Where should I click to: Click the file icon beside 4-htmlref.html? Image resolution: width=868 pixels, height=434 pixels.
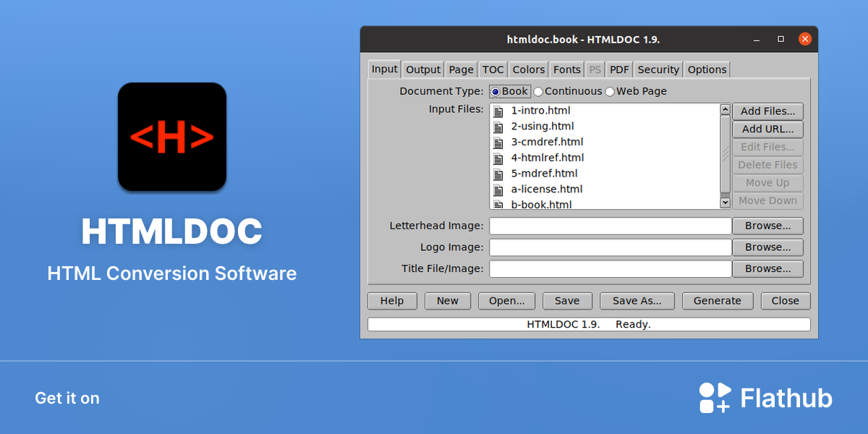(498, 158)
